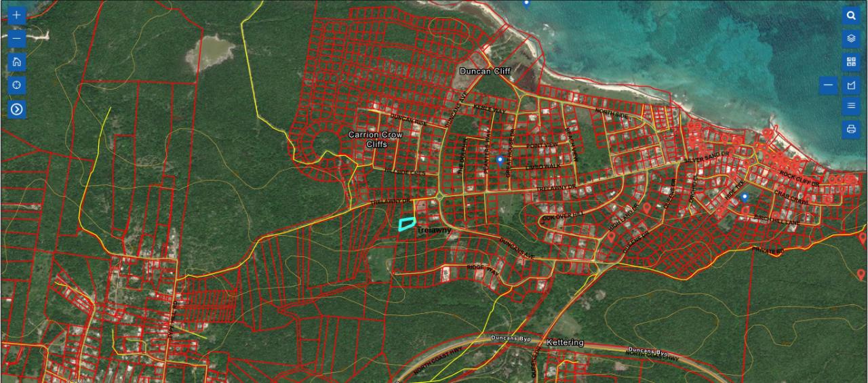Open the polygon measurement tool

851,85
